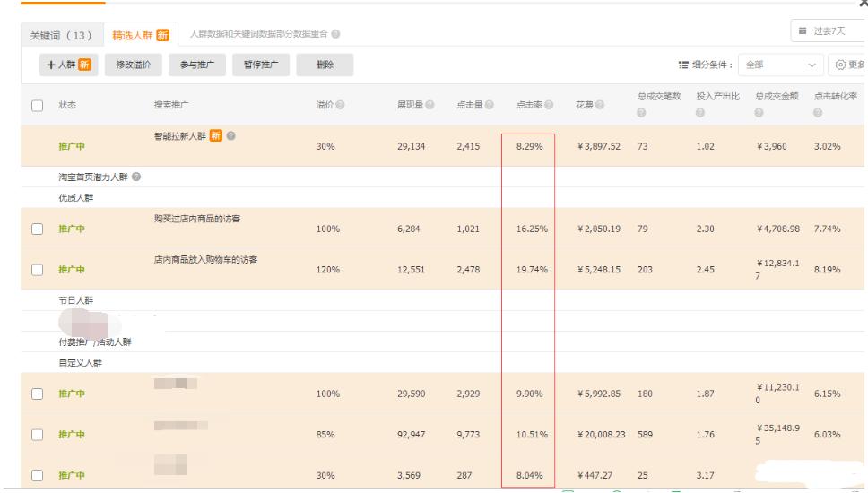This screenshot has height=493, width=868.
Task: Open the 过去7天 date range picker
Action: tap(829, 31)
